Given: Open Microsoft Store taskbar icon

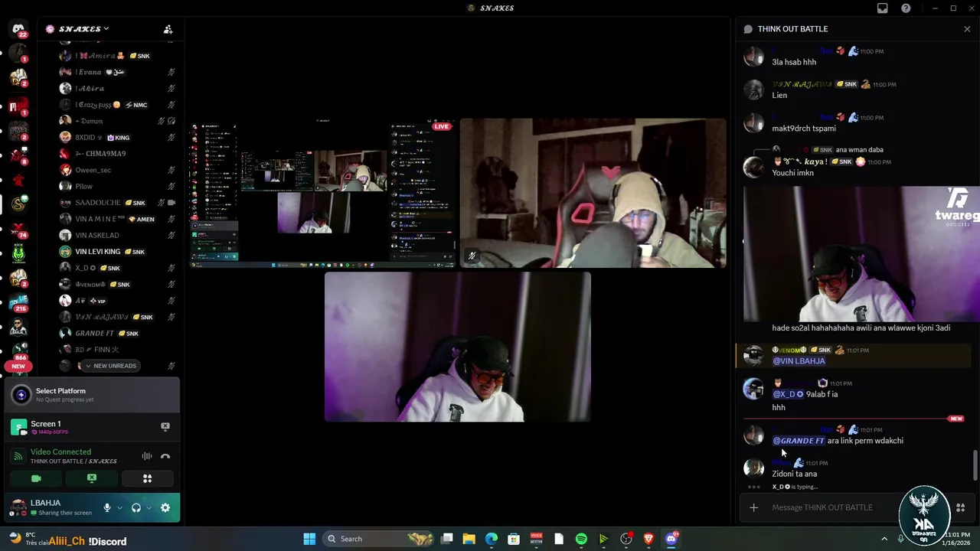Looking at the screenshot, I should tap(514, 539).
